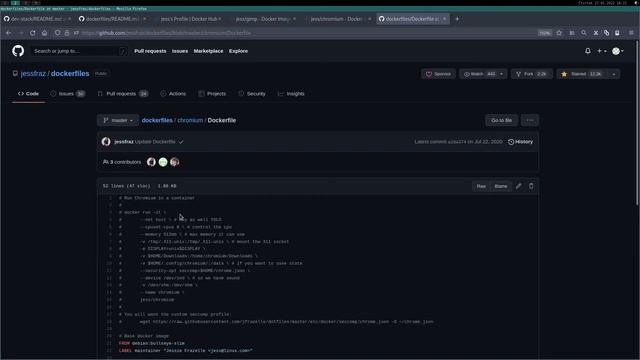The width and height of the screenshot is (640, 360).
Task: Open the notifications bell
Action: pos(588,51)
